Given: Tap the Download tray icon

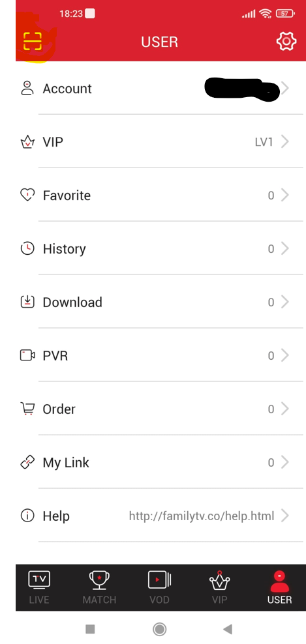Looking at the screenshot, I should 27,302.
